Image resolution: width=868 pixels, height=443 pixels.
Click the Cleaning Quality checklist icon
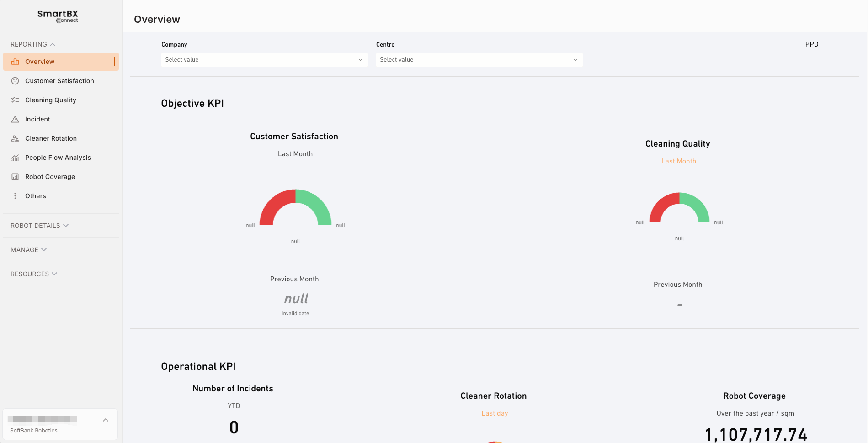click(15, 100)
